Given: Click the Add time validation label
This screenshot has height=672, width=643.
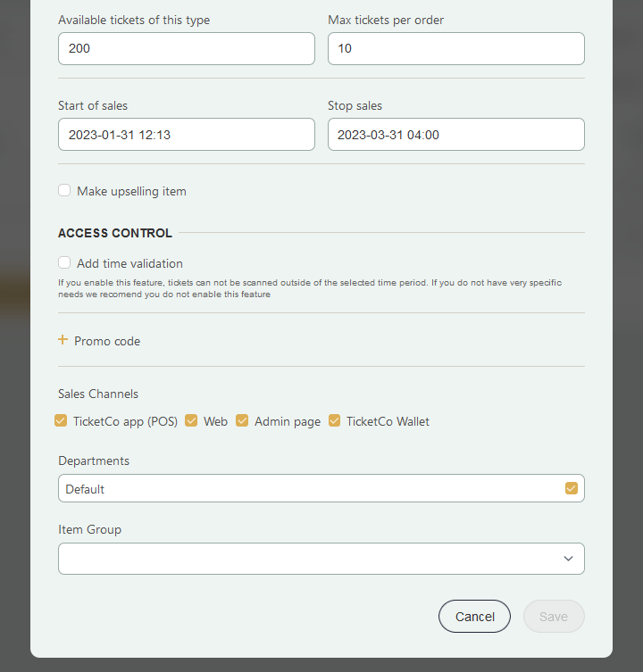Looking at the screenshot, I should 129,263.
